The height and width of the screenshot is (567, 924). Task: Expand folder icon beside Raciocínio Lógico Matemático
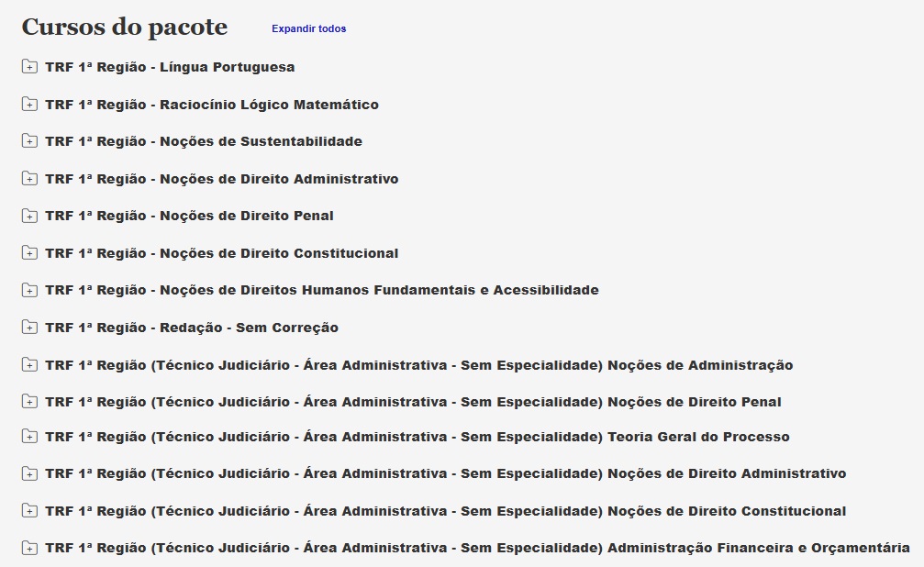[x=29, y=105]
